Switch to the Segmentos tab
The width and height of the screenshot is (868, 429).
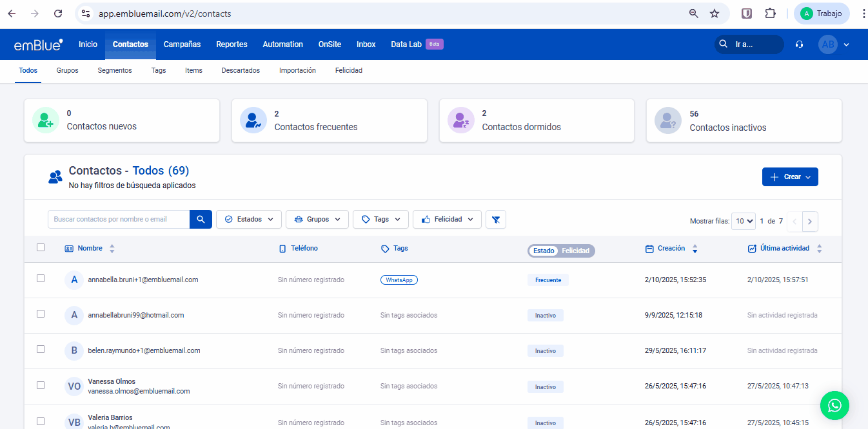[x=115, y=71]
